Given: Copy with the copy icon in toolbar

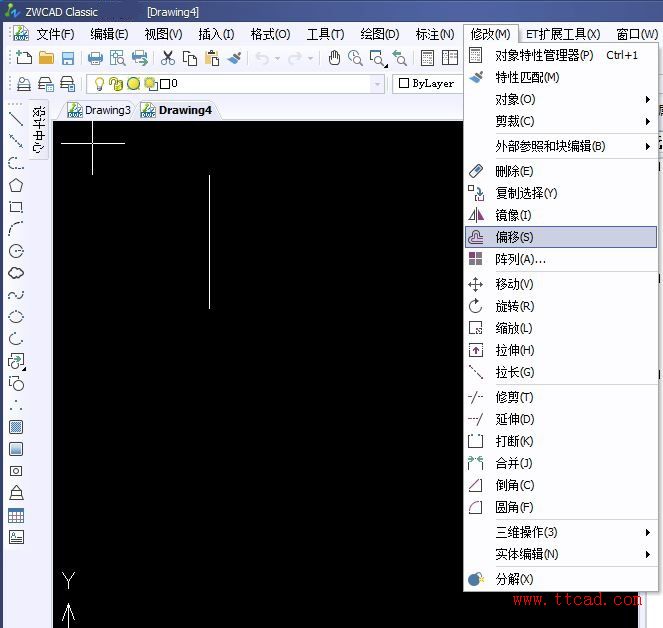Looking at the screenshot, I should tap(190, 58).
